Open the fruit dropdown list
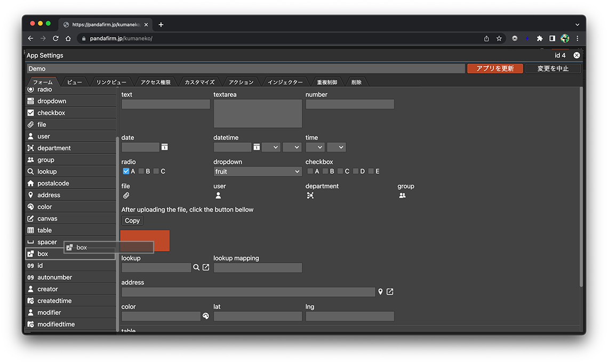This screenshot has height=364, width=608. tap(258, 172)
